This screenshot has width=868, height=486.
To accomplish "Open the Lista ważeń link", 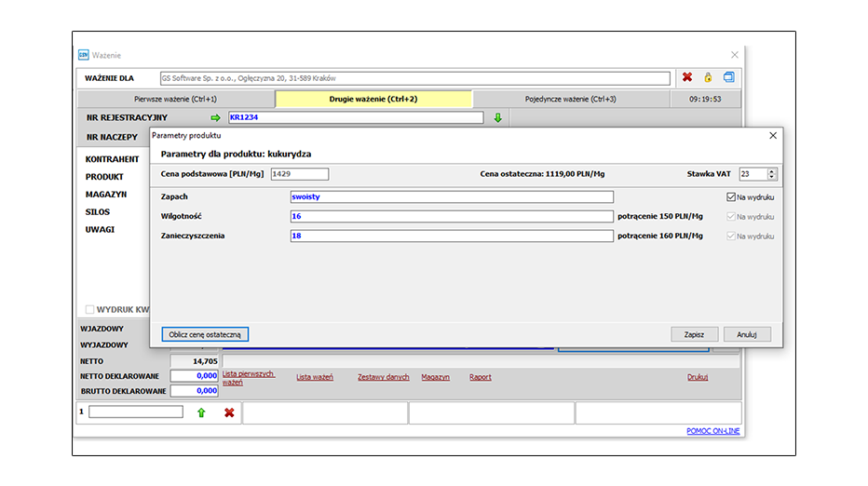I will coord(315,377).
